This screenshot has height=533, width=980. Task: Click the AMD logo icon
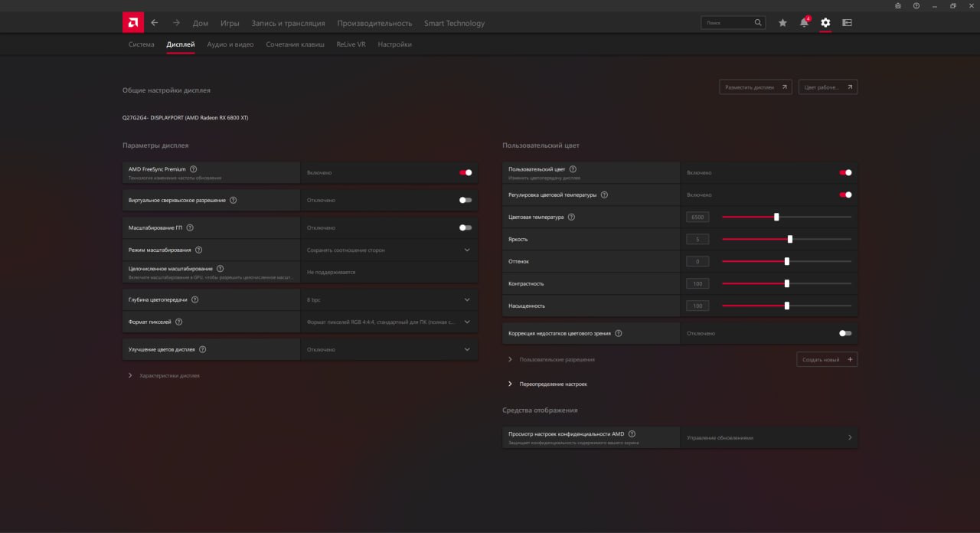(x=133, y=22)
